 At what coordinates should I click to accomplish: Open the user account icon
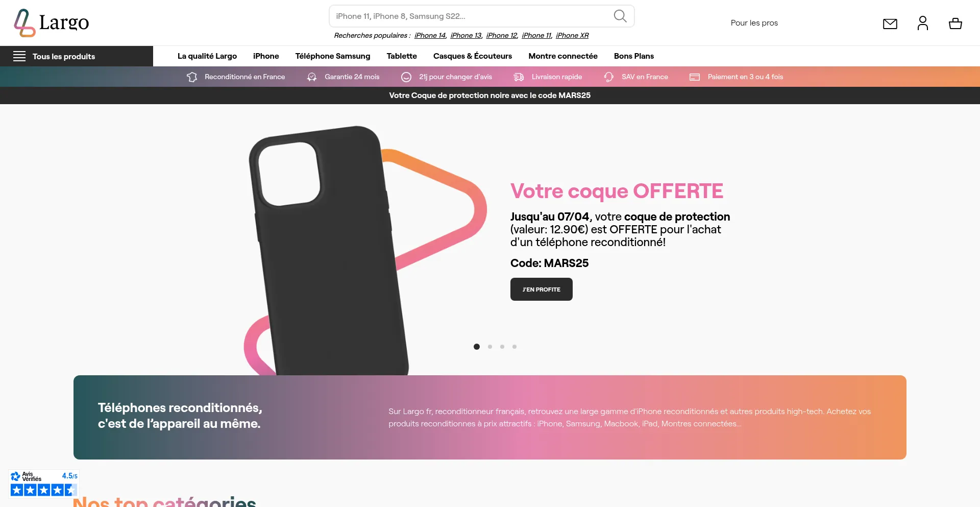click(923, 23)
